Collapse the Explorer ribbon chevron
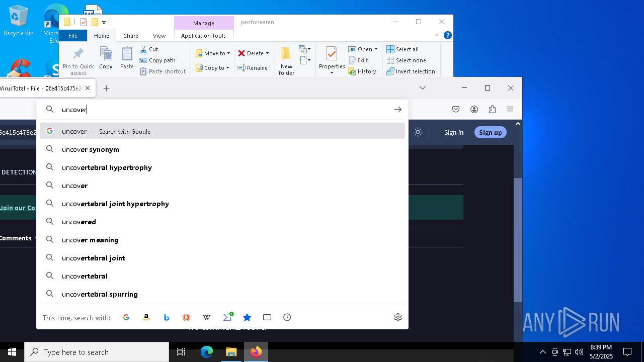 pos(436,35)
